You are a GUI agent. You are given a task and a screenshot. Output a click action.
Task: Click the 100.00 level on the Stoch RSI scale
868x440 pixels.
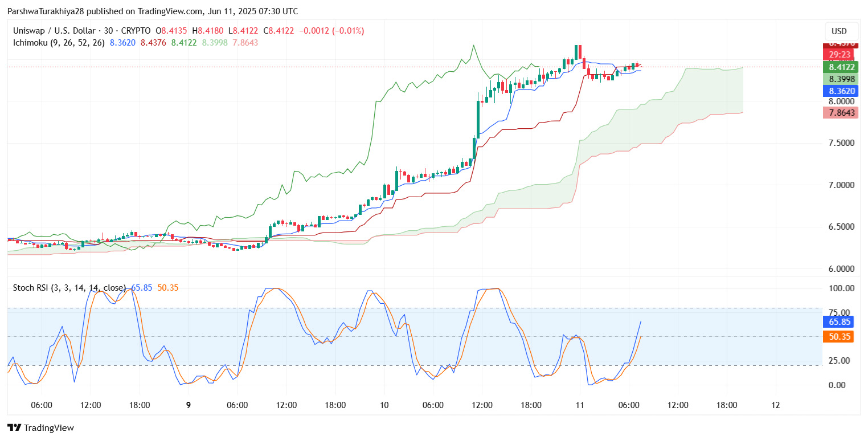coord(841,288)
